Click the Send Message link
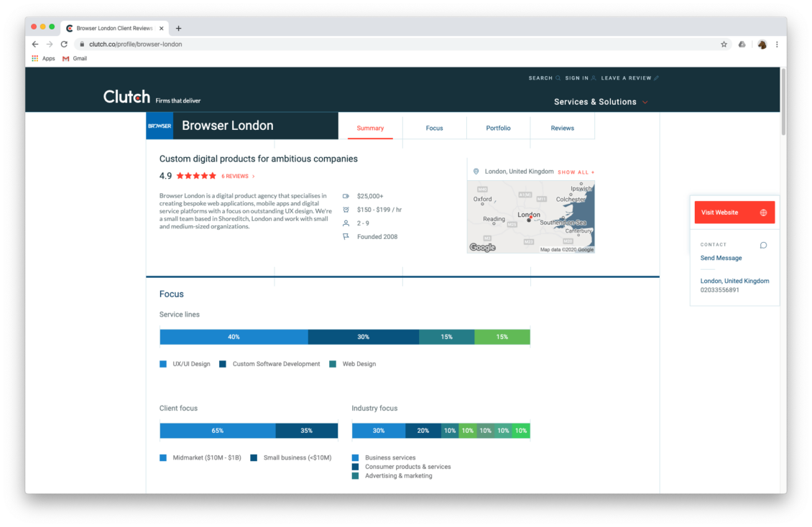The width and height of the screenshot is (812, 527). tap(721, 257)
